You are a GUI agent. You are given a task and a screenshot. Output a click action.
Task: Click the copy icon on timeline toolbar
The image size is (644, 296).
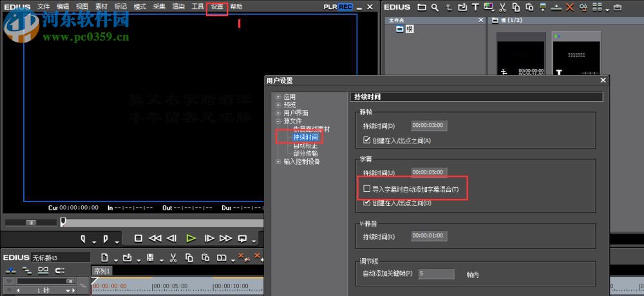click(x=189, y=258)
